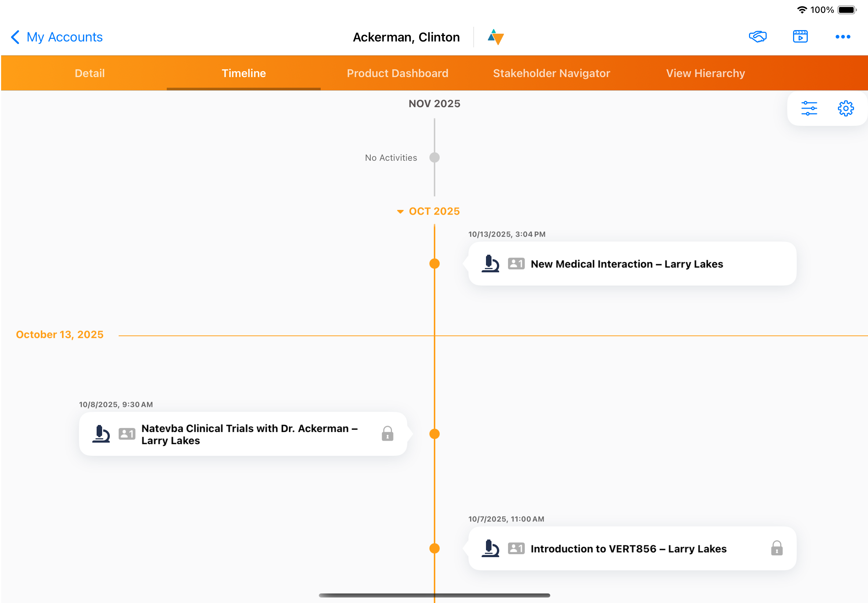Click the microscope icon on New Medical Interaction
The width and height of the screenshot is (868, 603).
pyautogui.click(x=491, y=264)
